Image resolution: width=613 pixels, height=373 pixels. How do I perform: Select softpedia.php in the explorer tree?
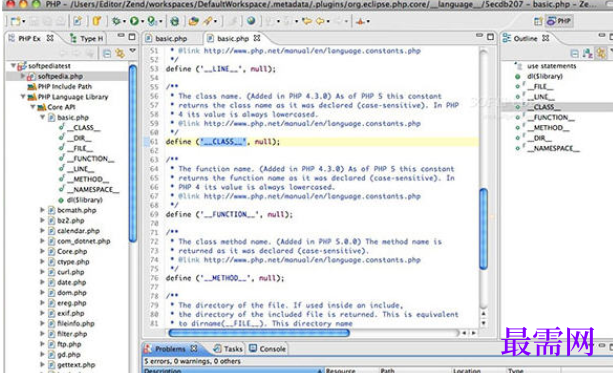tap(59, 76)
